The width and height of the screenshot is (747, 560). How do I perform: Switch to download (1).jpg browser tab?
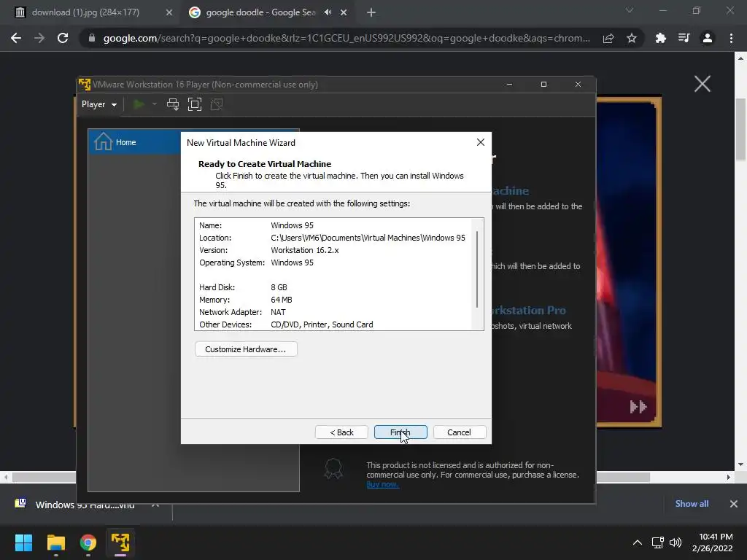pyautogui.click(x=86, y=12)
